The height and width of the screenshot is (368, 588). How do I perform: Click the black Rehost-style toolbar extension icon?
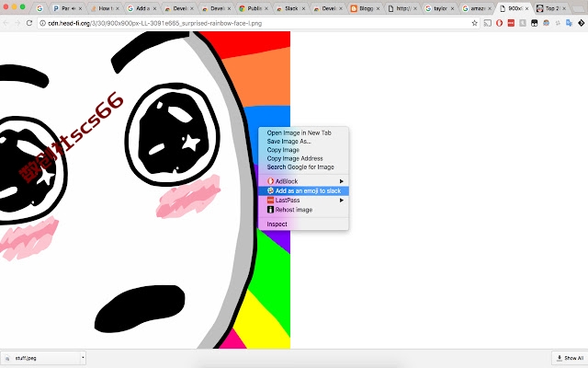(534, 23)
